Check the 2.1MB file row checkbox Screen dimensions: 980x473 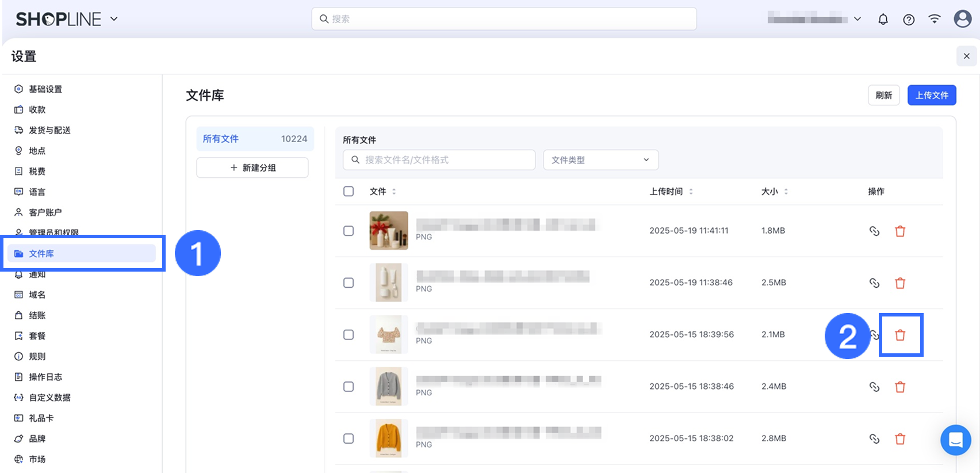(349, 334)
